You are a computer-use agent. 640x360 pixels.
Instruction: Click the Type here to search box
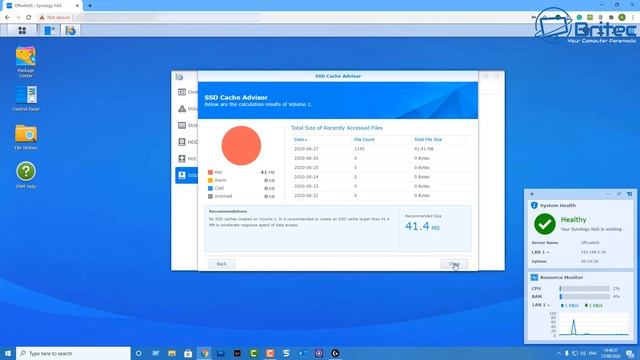tap(73, 353)
